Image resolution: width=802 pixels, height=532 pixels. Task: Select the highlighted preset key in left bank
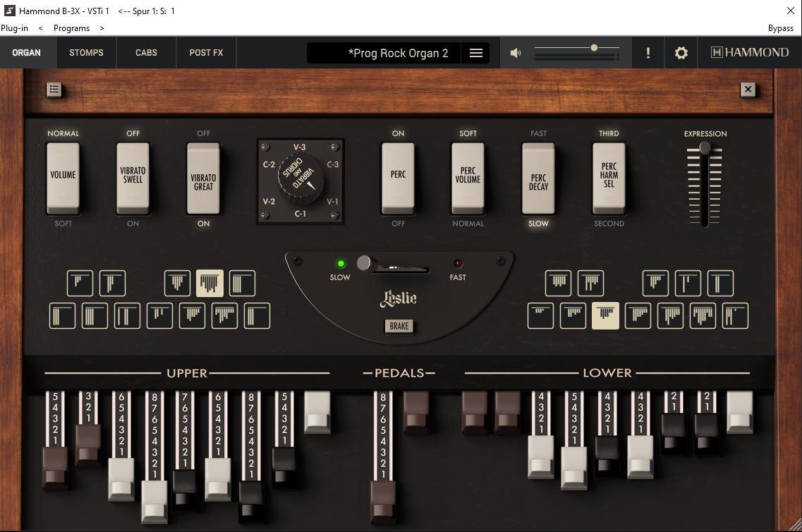point(209,283)
